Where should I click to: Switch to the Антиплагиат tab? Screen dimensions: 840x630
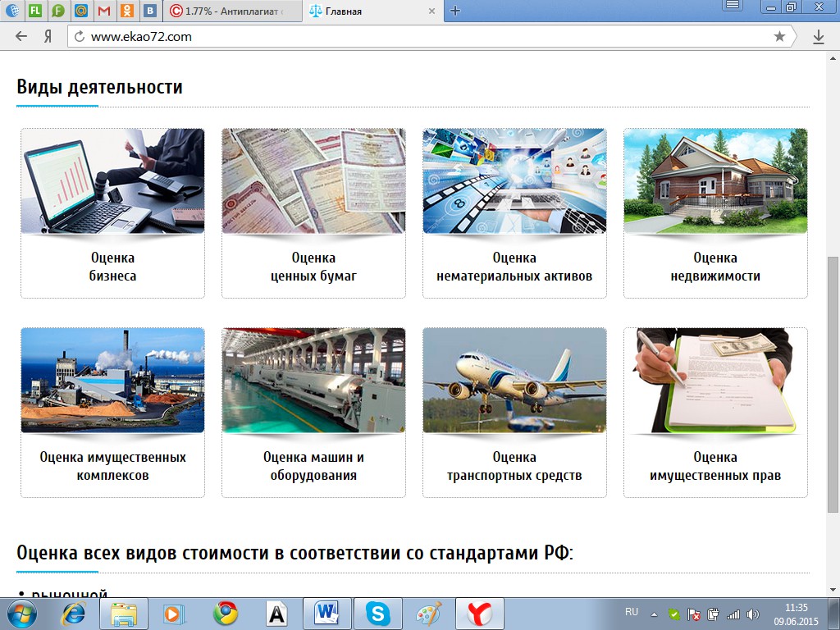(232, 11)
